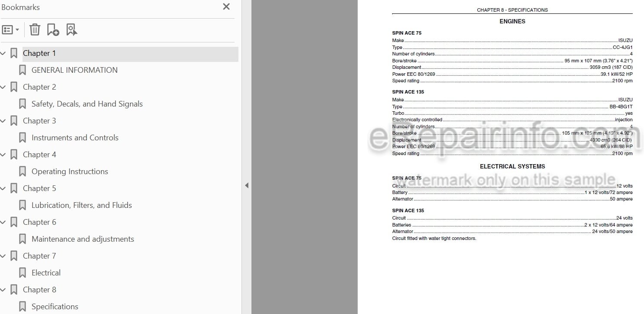This screenshot has height=314, width=644.
Task: Open the Operating Instructions bookmark
Action: (70, 172)
